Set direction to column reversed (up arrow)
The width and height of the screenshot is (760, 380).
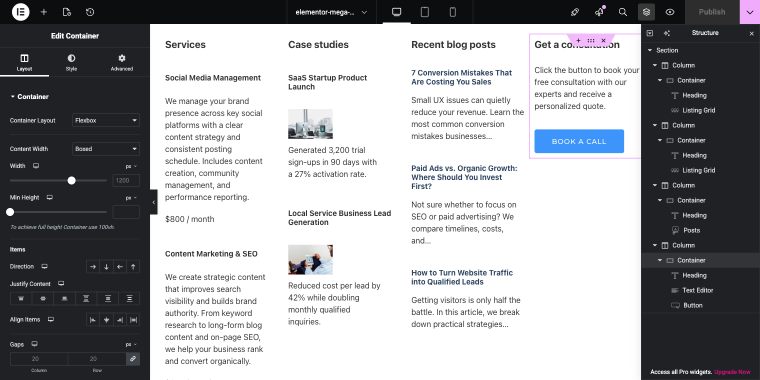133,267
